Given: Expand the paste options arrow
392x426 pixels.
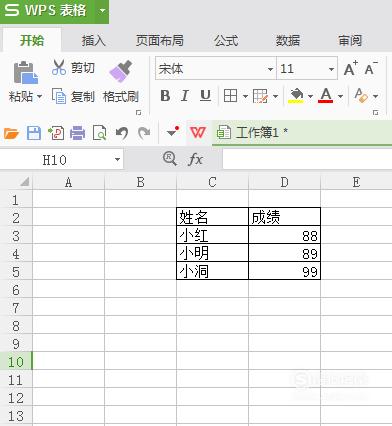Looking at the screenshot, I should point(39,97).
